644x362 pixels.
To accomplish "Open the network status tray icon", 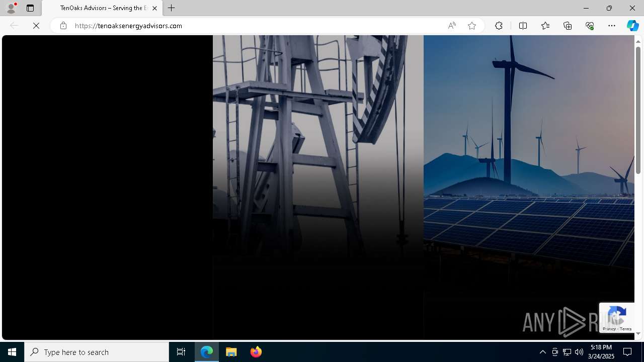I will pyautogui.click(x=567, y=352).
